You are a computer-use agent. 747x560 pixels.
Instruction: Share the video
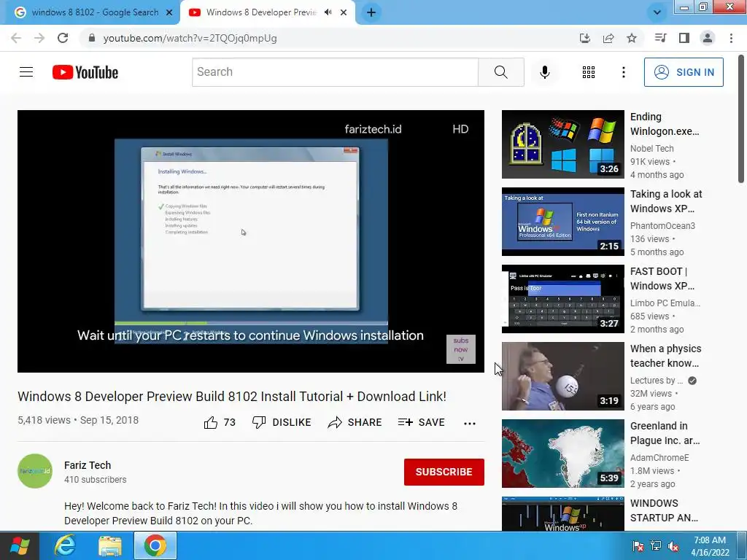(x=355, y=422)
